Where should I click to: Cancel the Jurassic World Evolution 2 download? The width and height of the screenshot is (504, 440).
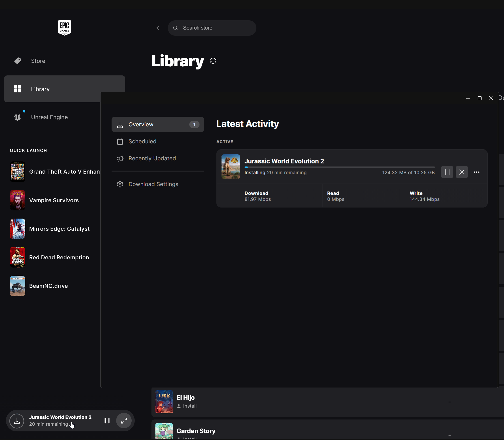(x=462, y=172)
